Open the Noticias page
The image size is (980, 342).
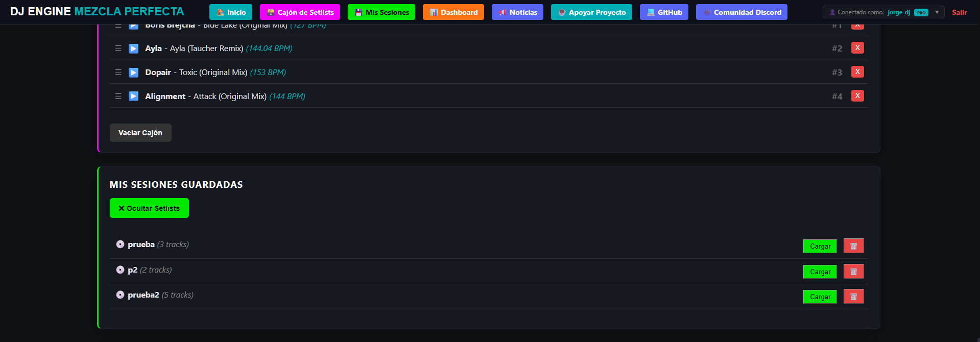pos(517,12)
